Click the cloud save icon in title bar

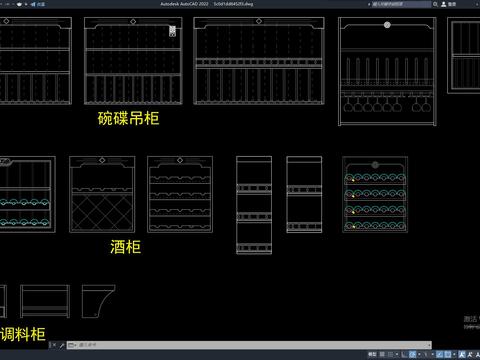pyautogui.click(x=19, y=4)
